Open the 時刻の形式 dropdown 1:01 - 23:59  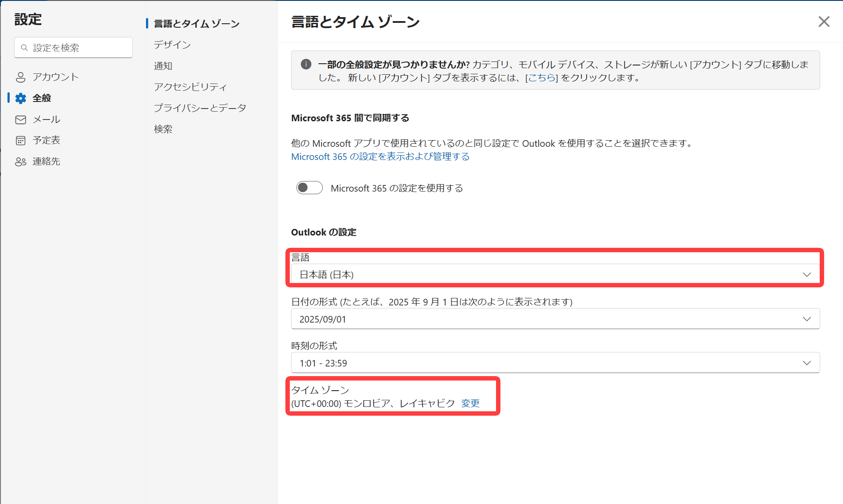(x=555, y=363)
